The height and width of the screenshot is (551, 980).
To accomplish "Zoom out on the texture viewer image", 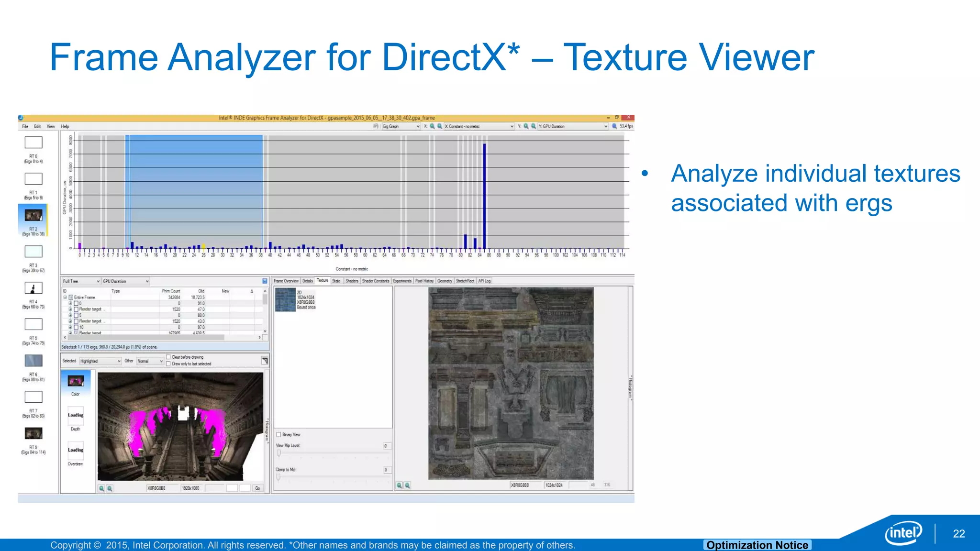I will (x=407, y=485).
